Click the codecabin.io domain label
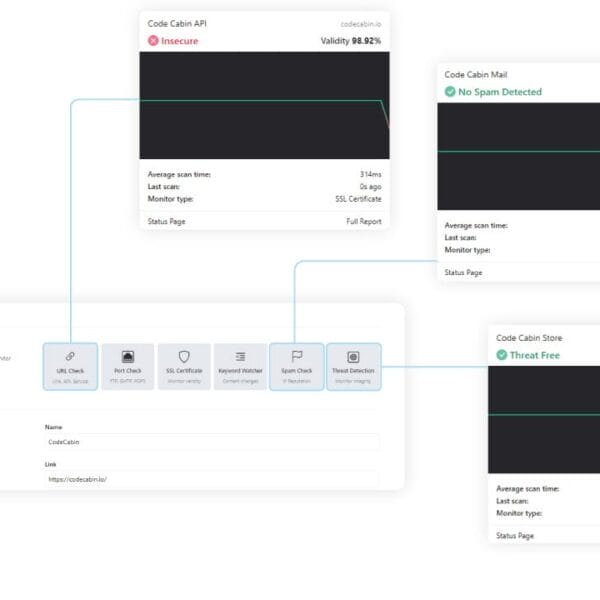 coord(362,23)
